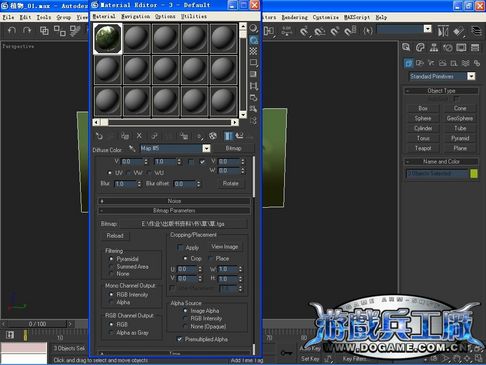The height and width of the screenshot is (365, 486).
Task: Click the Bitmap map type button
Action: pos(233,148)
